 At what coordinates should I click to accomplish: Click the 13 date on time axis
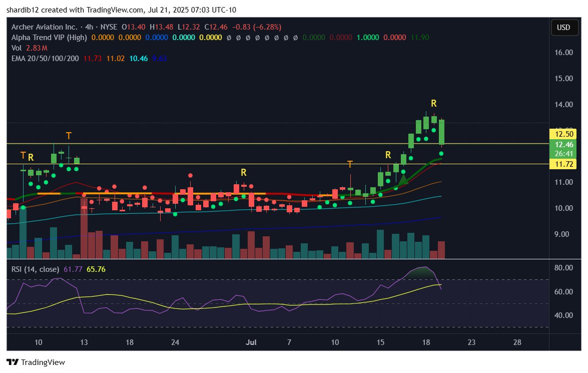84,342
